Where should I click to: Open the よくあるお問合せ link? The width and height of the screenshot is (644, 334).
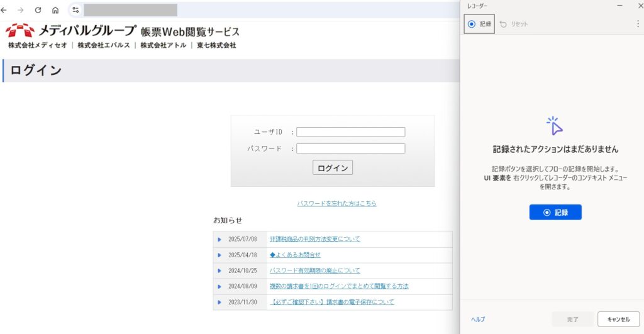[295, 255]
